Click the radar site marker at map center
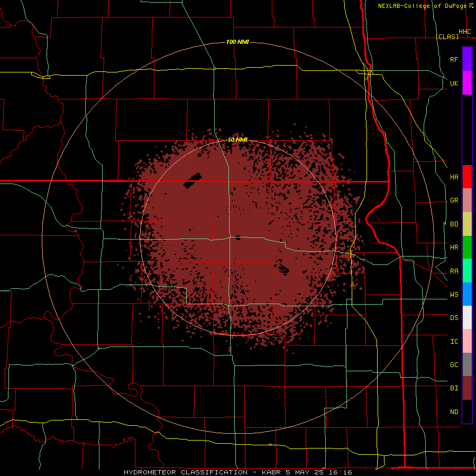 [237, 237]
